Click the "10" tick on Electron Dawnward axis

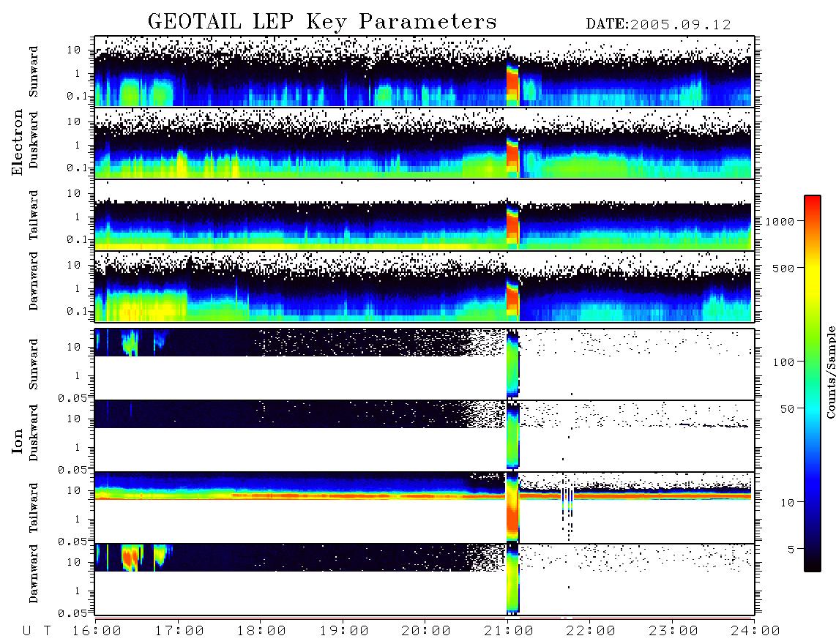point(74,265)
